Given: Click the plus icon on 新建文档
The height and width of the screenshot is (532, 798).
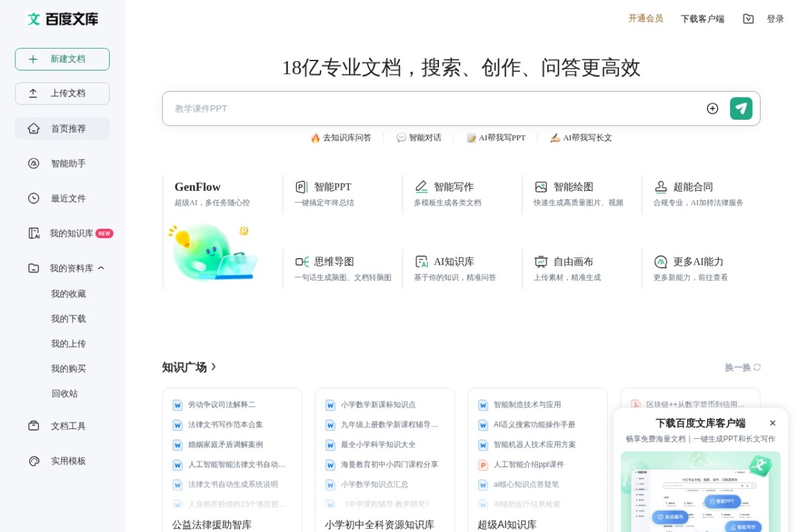Looking at the screenshot, I should (33, 59).
